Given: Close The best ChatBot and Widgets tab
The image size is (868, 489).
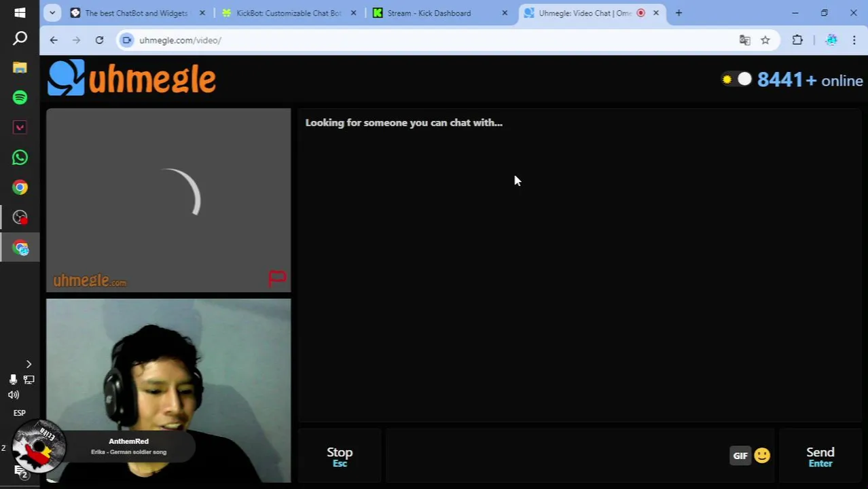Looking at the screenshot, I should [202, 13].
